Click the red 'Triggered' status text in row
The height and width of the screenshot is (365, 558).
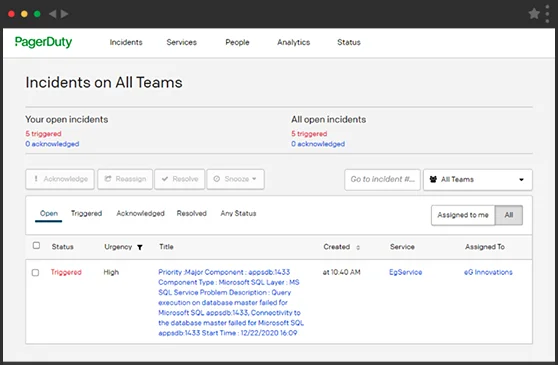point(66,272)
